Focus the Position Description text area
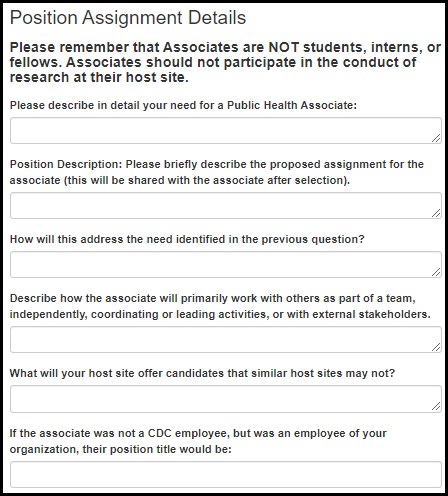The height and width of the screenshot is (496, 448). (226, 206)
